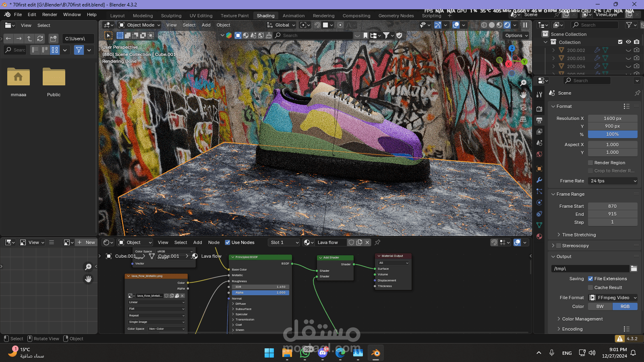Open the Tool properties tab
The image size is (644, 362).
539,94
